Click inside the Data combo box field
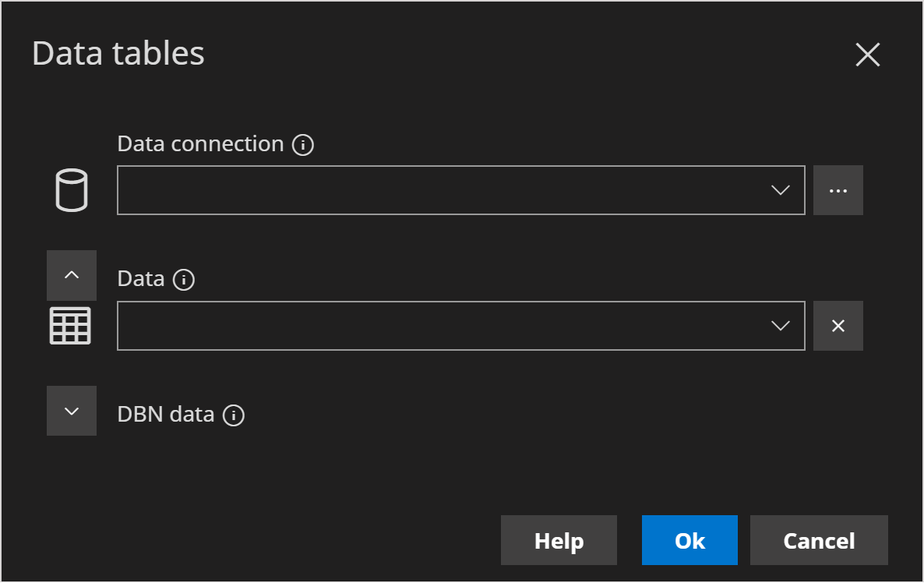Screen dimensions: 924x583 click(436, 326)
